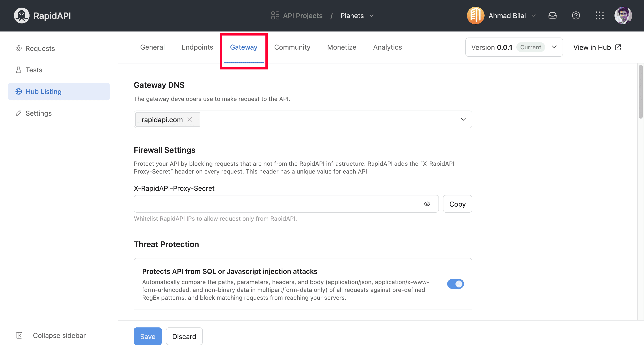Viewport: 644px width, 352px height.
Task: Open Tests in the sidebar
Action: point(59,70)
